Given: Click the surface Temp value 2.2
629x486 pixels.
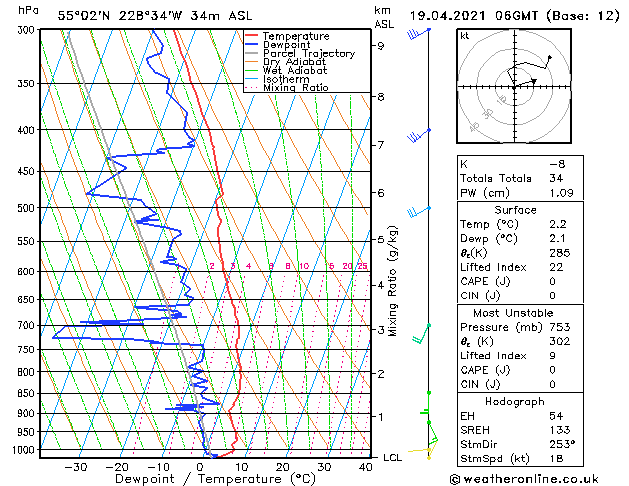Looking at the screenshot, I should [558, 225].
